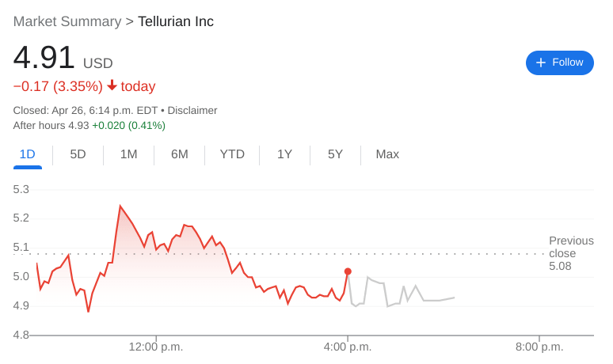Click the Previous close 5.08 label
This screenshot has width=613, height=364.
pos(570,253)
